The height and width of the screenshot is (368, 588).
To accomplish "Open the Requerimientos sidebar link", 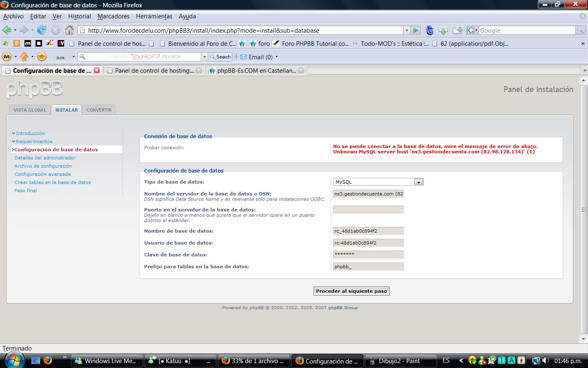I will coord(34,141).
